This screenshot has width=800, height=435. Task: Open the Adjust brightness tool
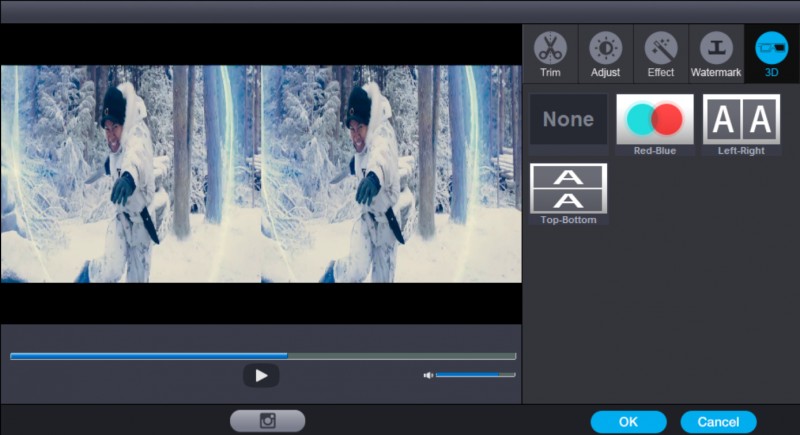pyautogui.click(x=605, y=54)
